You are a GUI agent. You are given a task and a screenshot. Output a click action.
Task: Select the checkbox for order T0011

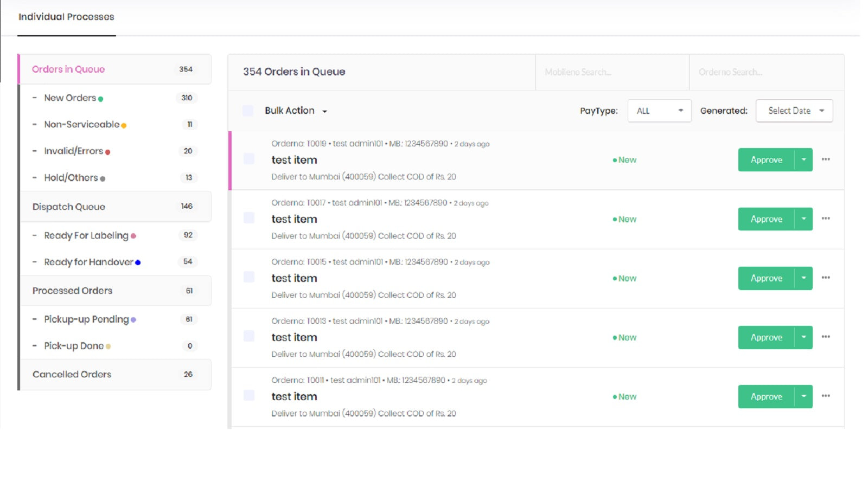pyautogui.click(x=248, y=395)
